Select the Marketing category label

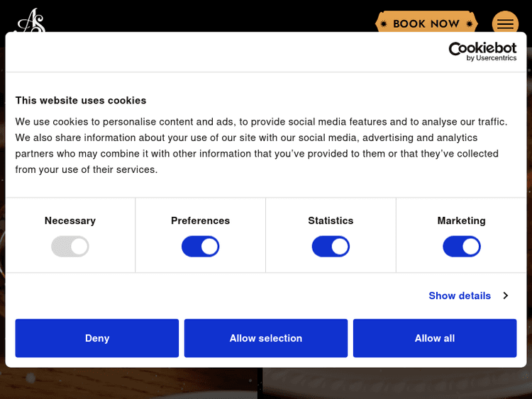(461, 220)
